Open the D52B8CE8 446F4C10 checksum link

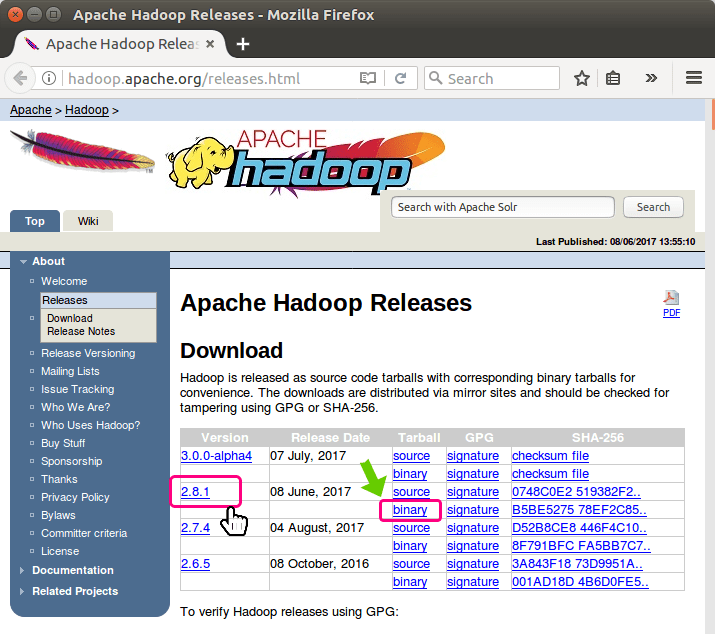tap(579, 528)
